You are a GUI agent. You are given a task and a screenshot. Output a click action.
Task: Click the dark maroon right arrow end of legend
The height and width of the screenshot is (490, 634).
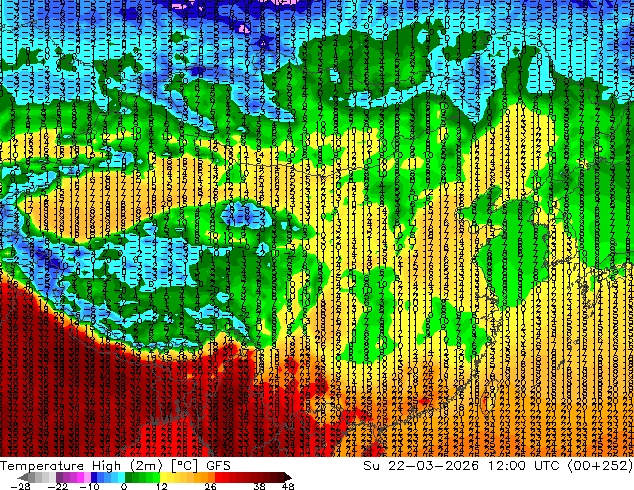[287, 477]
